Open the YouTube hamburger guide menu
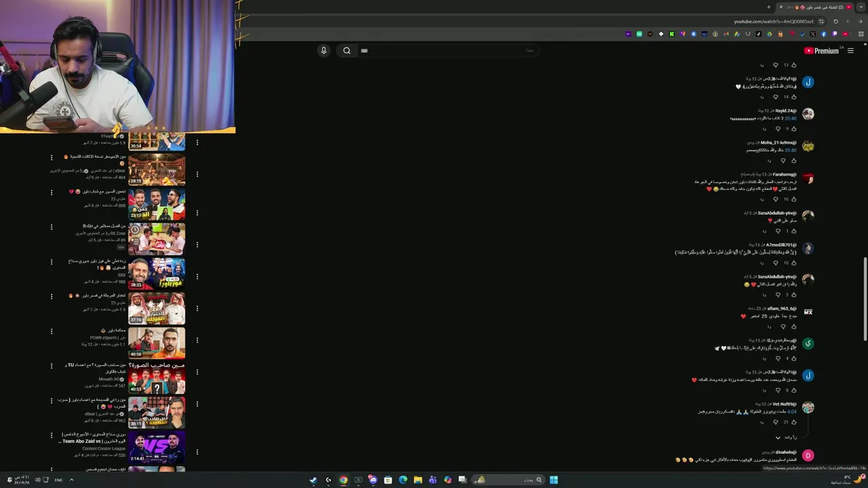Image resolution: width=868 pixels, height=488 pixels. [x=850, y=51]
